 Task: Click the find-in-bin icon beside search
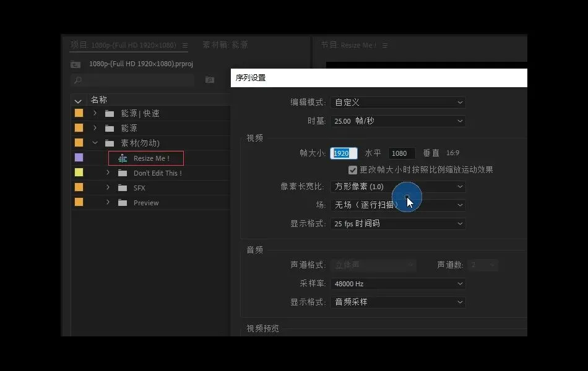tap(210, 79)
